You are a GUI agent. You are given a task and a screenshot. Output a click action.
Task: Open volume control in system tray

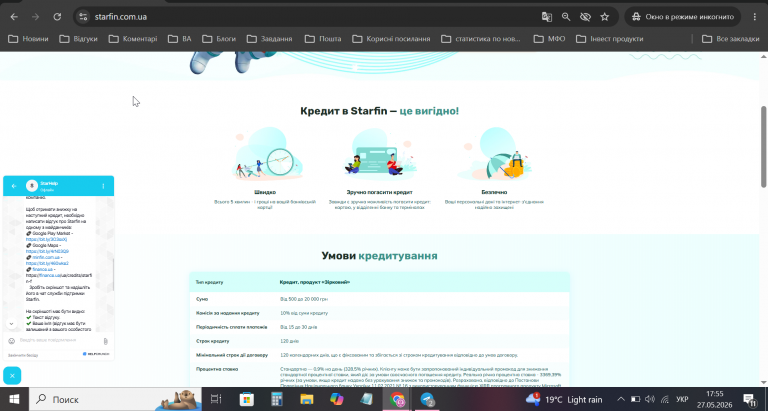click(650, 399)
